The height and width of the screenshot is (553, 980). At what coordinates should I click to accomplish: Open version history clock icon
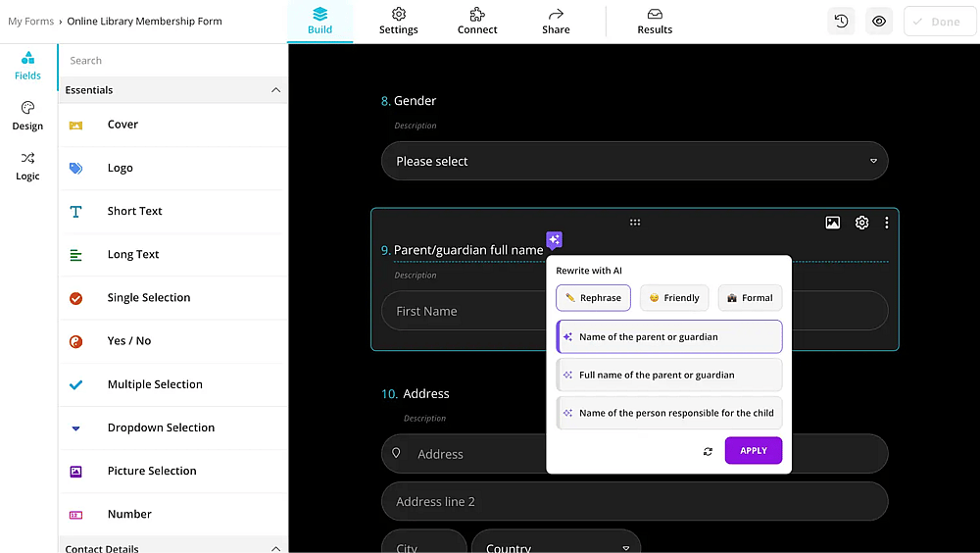841,22
